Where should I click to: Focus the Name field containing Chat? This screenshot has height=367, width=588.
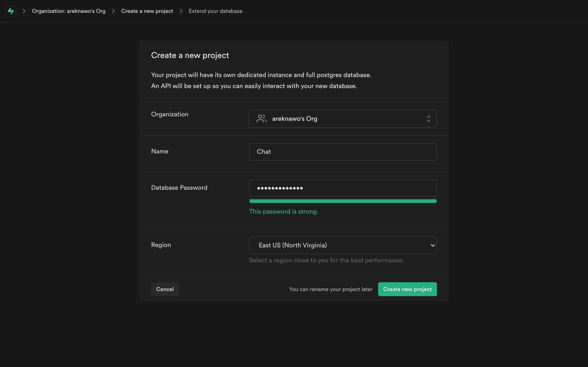[343, 152]
